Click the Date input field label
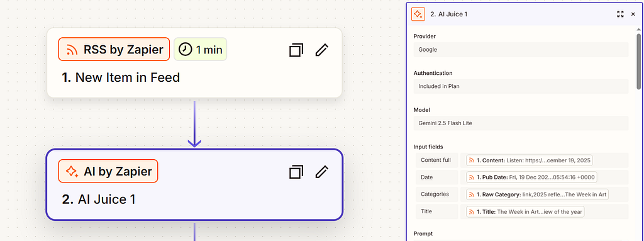This screenshot has height=241, width=644. [436, 177]
